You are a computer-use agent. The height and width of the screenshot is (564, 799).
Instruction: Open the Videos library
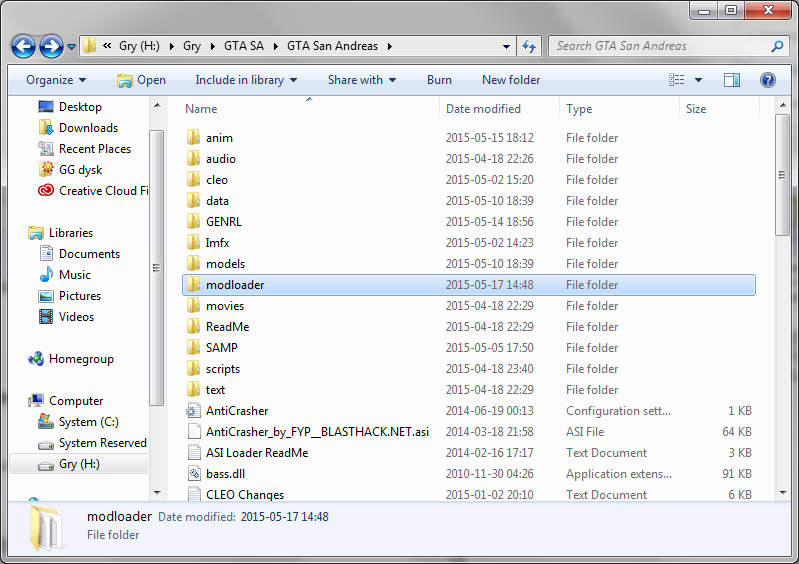67,316
